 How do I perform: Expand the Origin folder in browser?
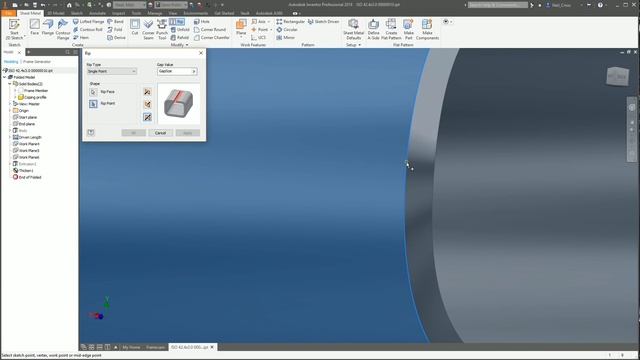click(10, 111)
